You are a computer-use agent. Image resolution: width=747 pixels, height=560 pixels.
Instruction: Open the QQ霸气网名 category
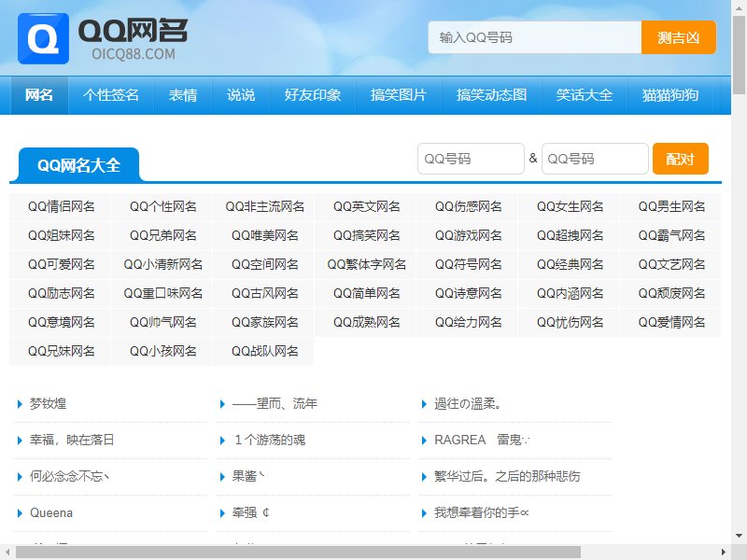(671, 236)
